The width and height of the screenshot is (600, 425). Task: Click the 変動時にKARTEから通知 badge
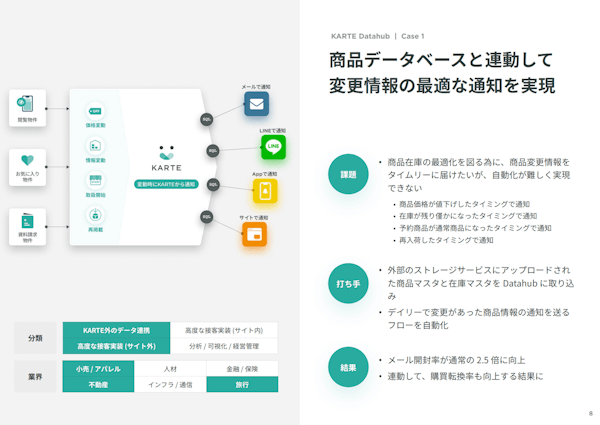[x=166, y=184]
